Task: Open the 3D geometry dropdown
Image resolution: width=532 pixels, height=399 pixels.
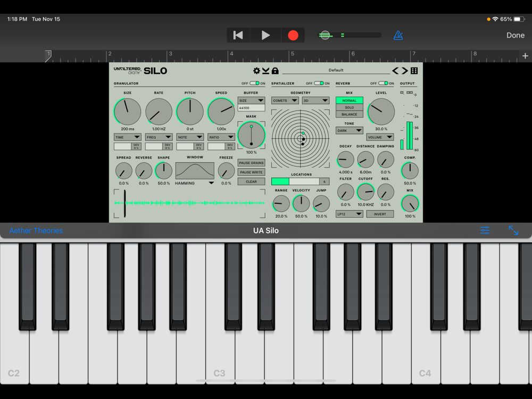Action: (315, 101)
